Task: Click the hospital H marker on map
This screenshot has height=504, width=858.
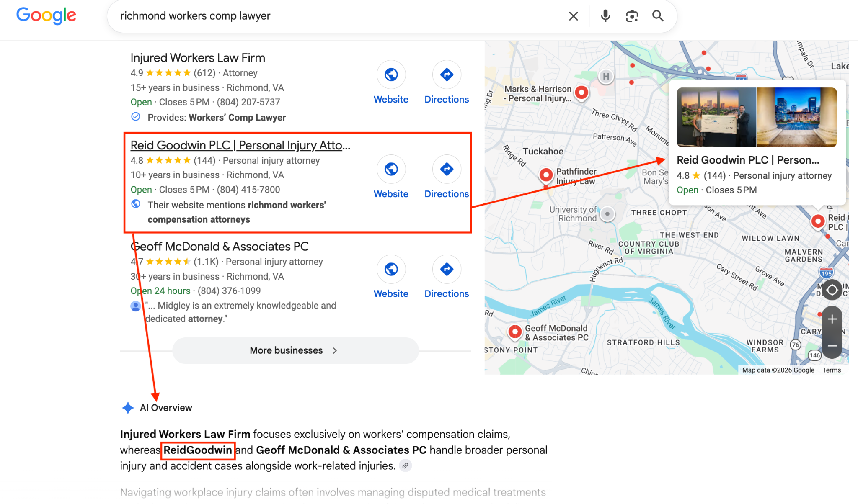Action: point(606,77)
